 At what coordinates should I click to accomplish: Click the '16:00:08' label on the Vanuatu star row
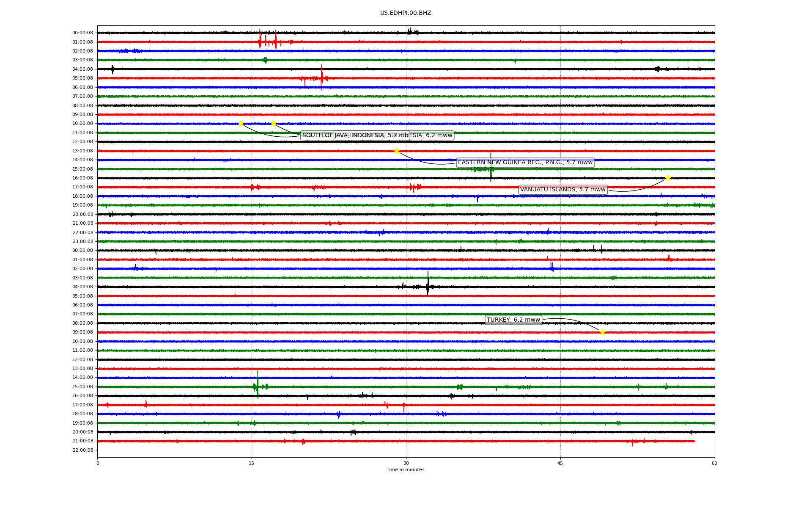(82, 178)
